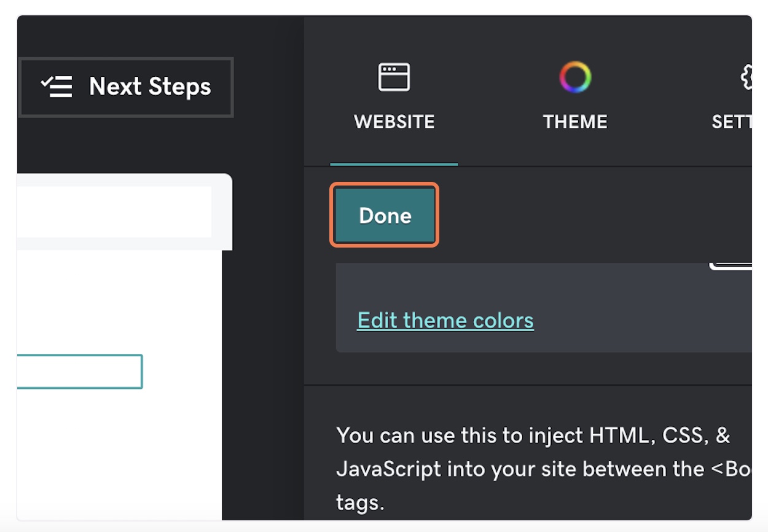Open the Edit theme colors link
The height and width of the screenshot is (532, 768).
pos(445,320)
